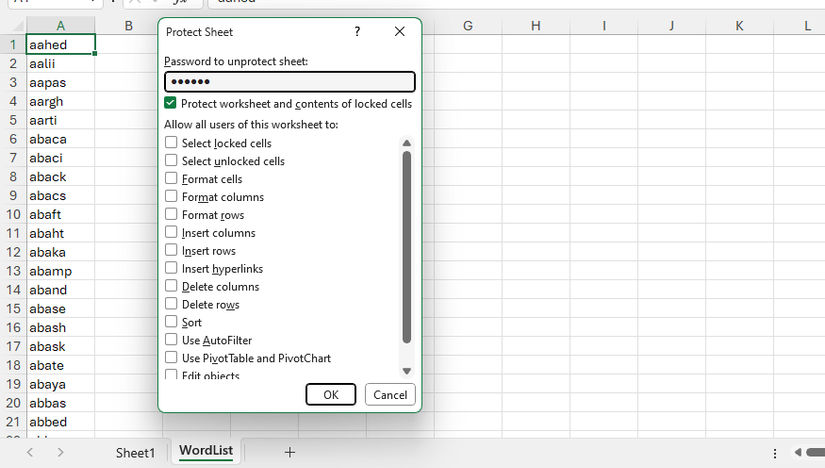Enable the Sort permission checkbox
The image size is (825, 468).
[x=171, y=322]
